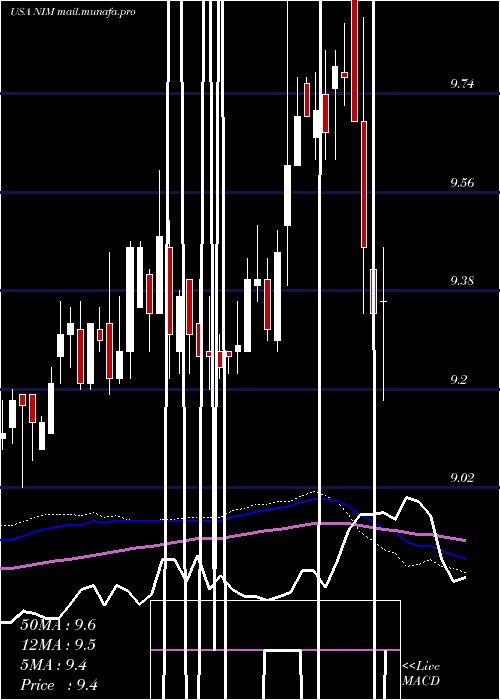Click the USA NIM mail.munafa.pro title text

click(73, 12)
